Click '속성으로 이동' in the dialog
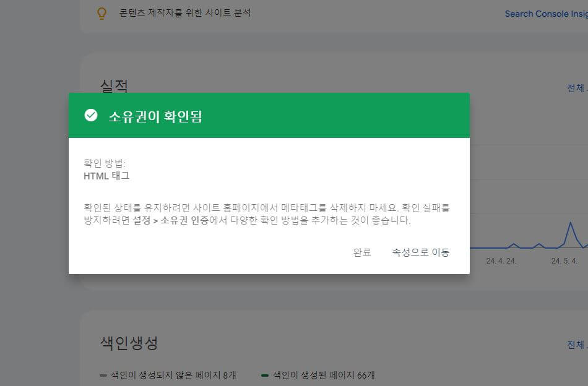 tap(420, 252)
